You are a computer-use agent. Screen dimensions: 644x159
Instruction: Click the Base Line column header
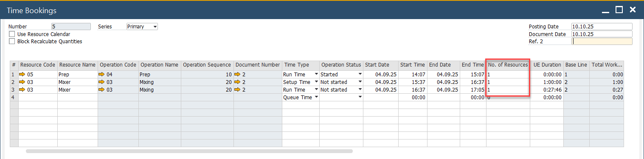576,65
